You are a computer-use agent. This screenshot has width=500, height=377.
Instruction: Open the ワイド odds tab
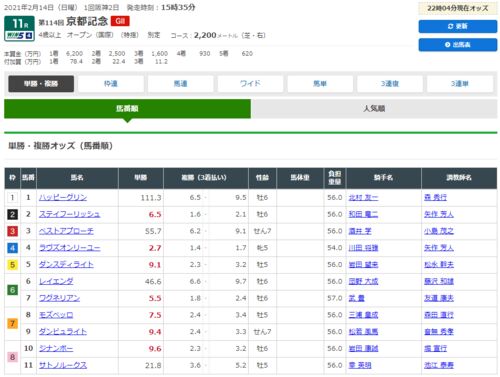250,84
